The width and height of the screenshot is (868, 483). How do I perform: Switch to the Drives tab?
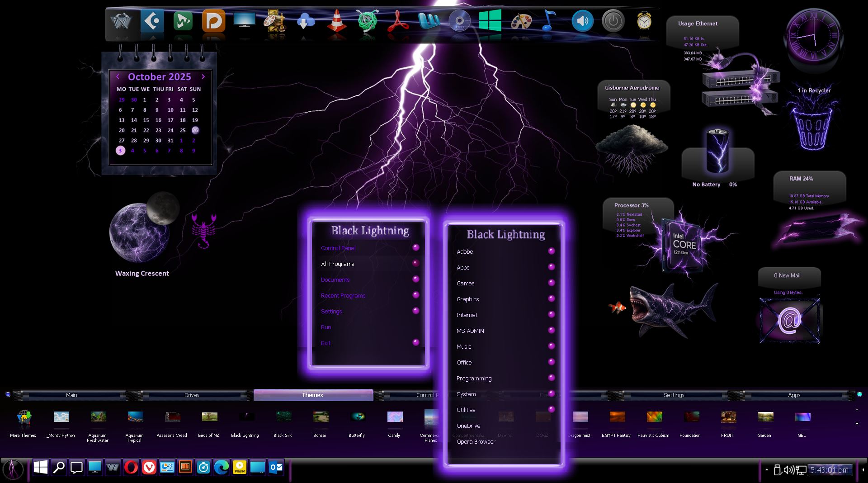pyautogui.click(x=192, y=395)
